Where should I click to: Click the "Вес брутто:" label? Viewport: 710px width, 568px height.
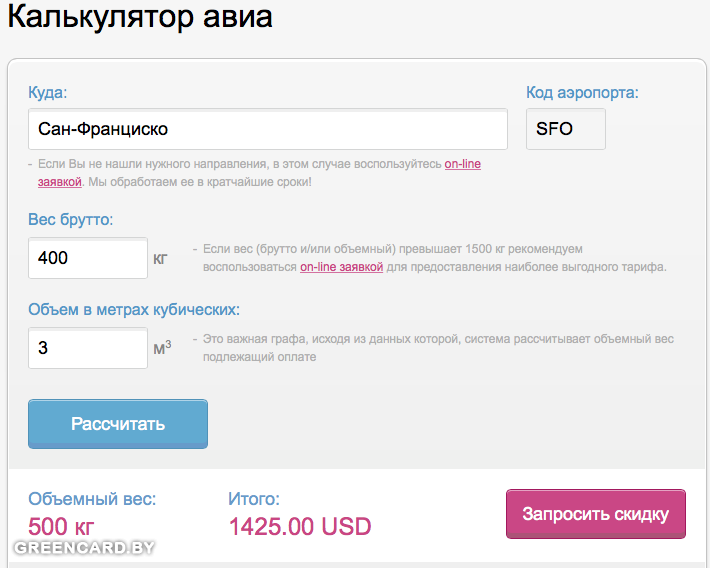click(71, 220)
